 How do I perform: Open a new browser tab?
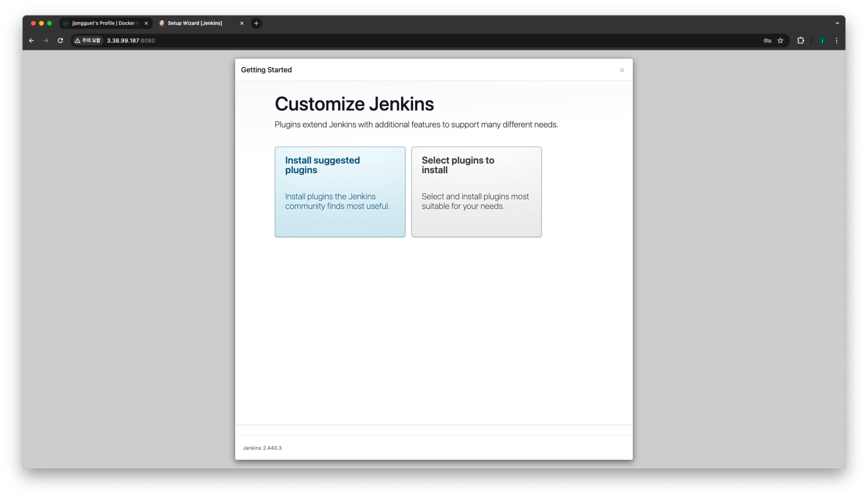coord(256,23)
